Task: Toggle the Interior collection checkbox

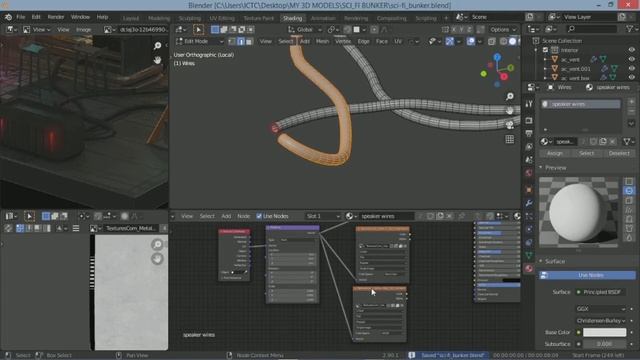Action: (545, 50)
